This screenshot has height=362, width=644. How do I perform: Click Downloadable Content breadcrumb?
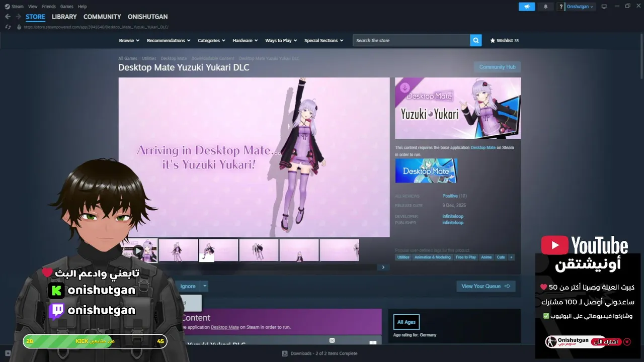[213, 58]
